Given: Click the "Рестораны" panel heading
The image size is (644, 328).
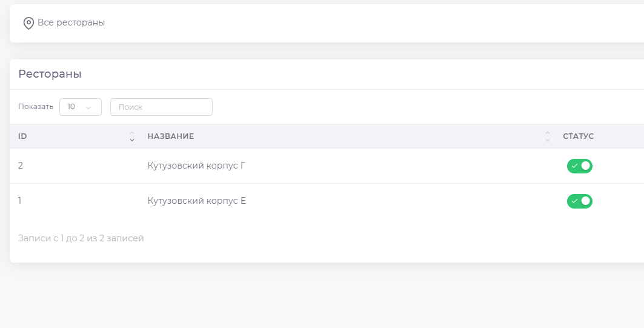Looking at the screenshot, I should [x=50, y=74].
